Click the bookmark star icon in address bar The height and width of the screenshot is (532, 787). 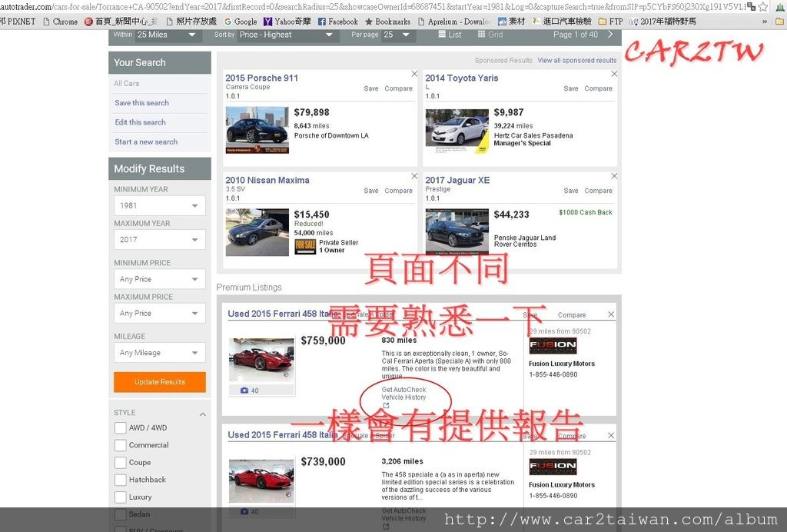pos(763,7)
